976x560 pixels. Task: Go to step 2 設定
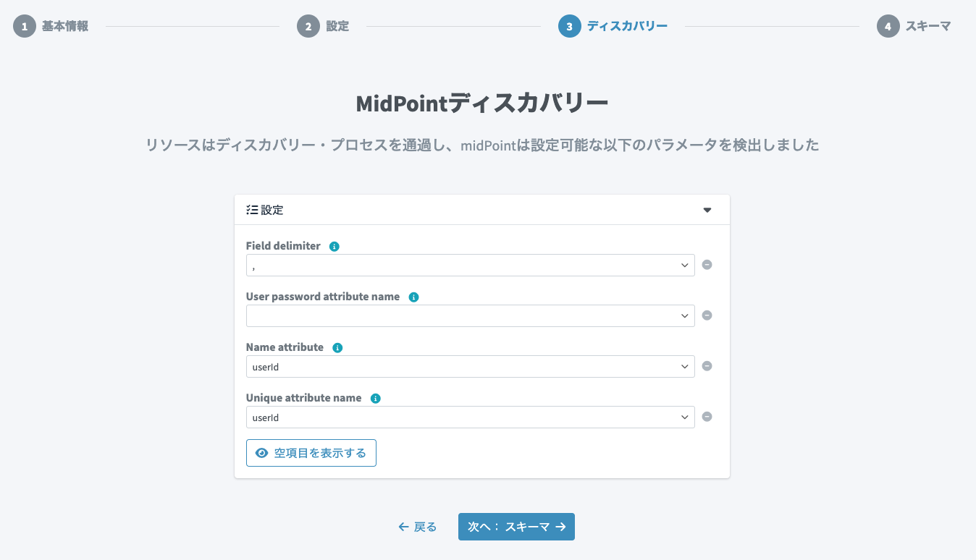click(x=323, y=27)
